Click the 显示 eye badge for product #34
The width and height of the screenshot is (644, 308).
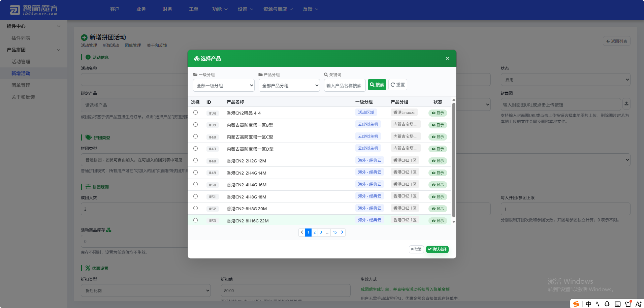[438, 113]
